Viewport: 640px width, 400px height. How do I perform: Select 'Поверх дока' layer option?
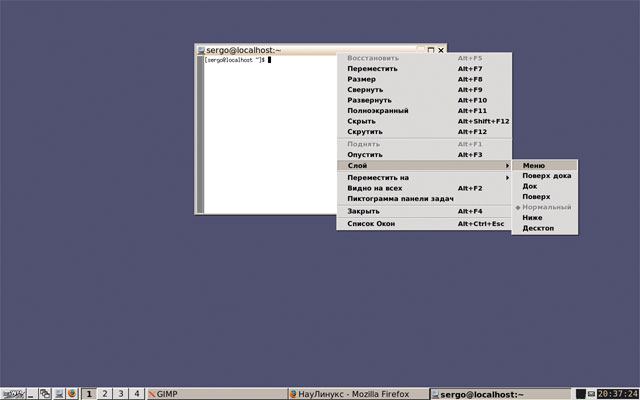546,176
